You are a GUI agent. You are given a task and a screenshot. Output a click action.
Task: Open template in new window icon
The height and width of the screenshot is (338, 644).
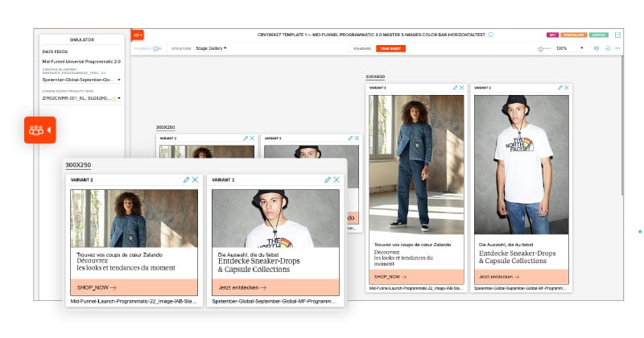(x=617, y=35)
